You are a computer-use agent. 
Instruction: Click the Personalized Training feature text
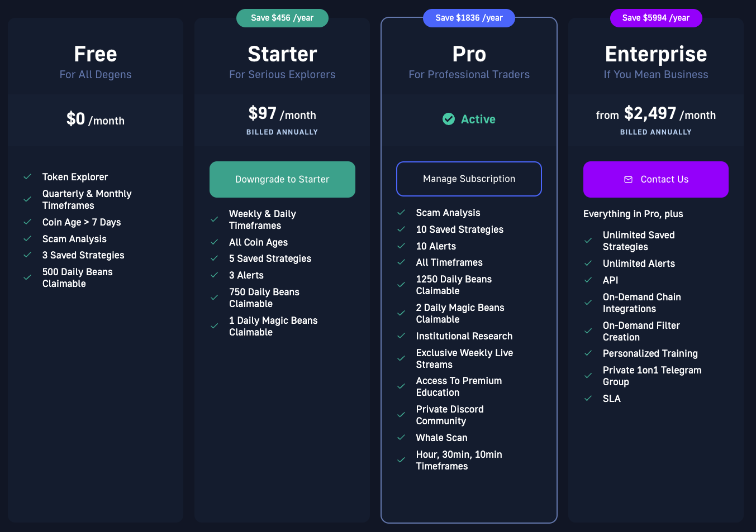pyautogui.click(x=650, y=353)
